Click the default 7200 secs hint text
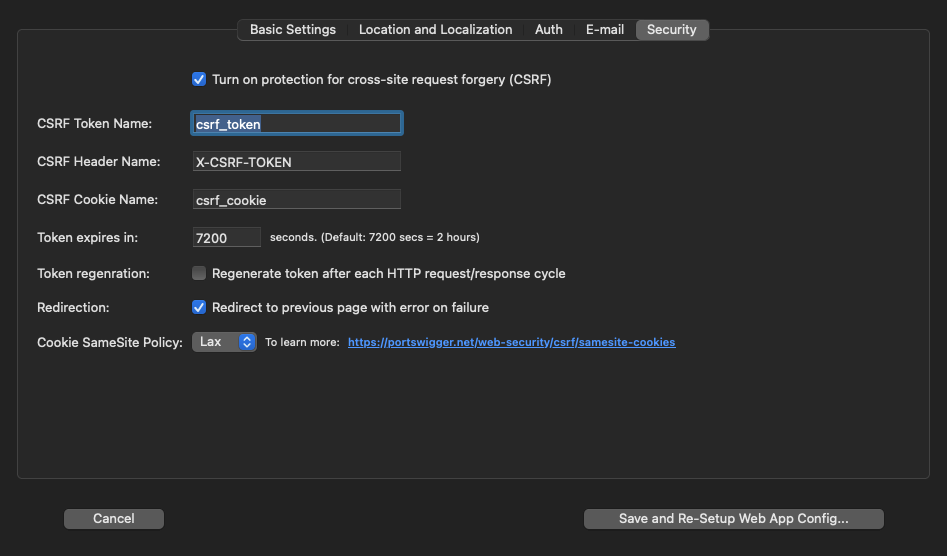The image size is (947, 556). [375, 237]
